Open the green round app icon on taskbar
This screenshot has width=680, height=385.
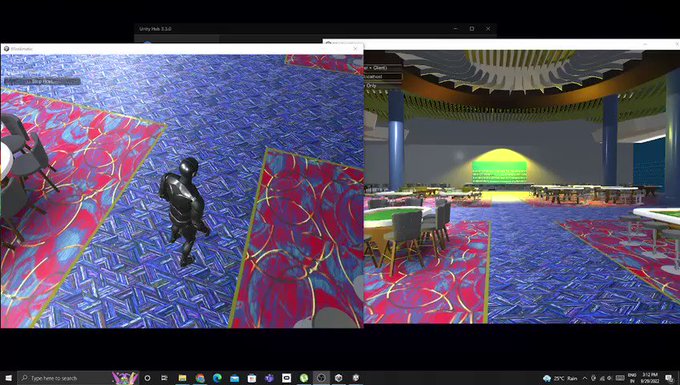click(304, 378)
